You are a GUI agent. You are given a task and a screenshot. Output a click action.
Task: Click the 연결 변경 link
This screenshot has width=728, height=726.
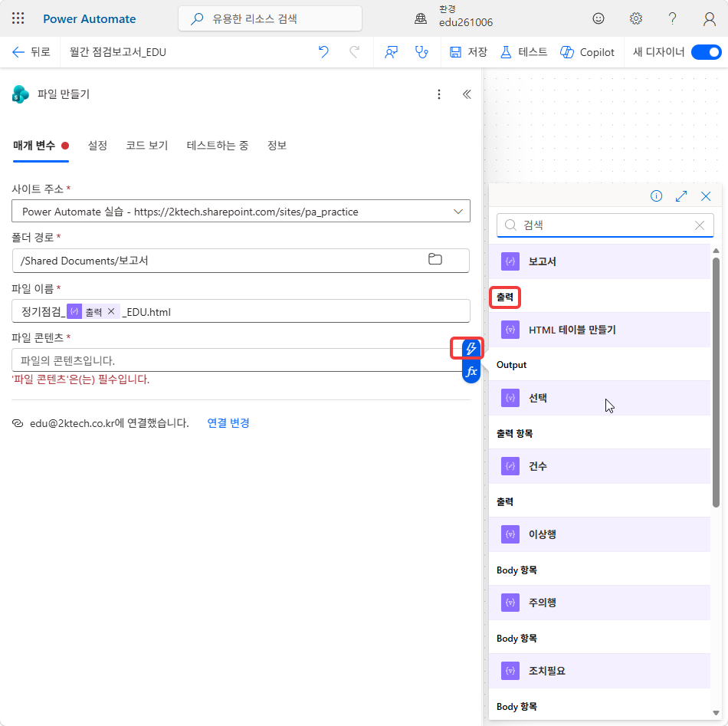(x=228, y=422)
